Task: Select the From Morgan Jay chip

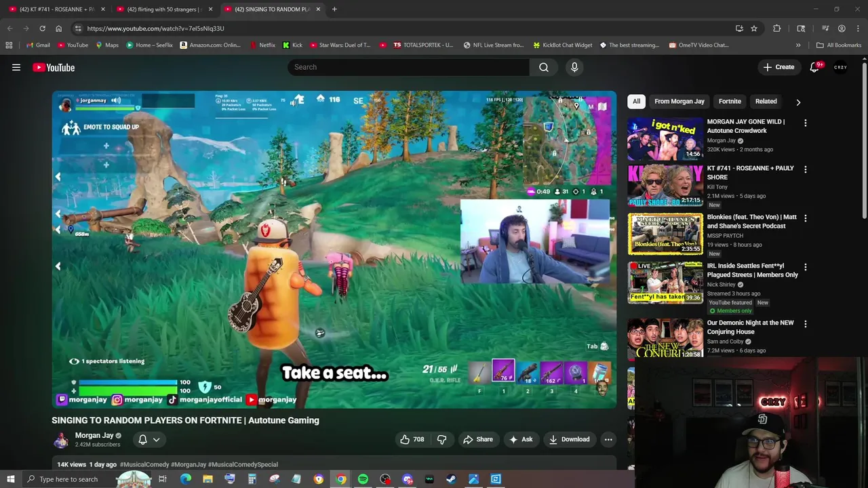Action: tap(679, 102)
